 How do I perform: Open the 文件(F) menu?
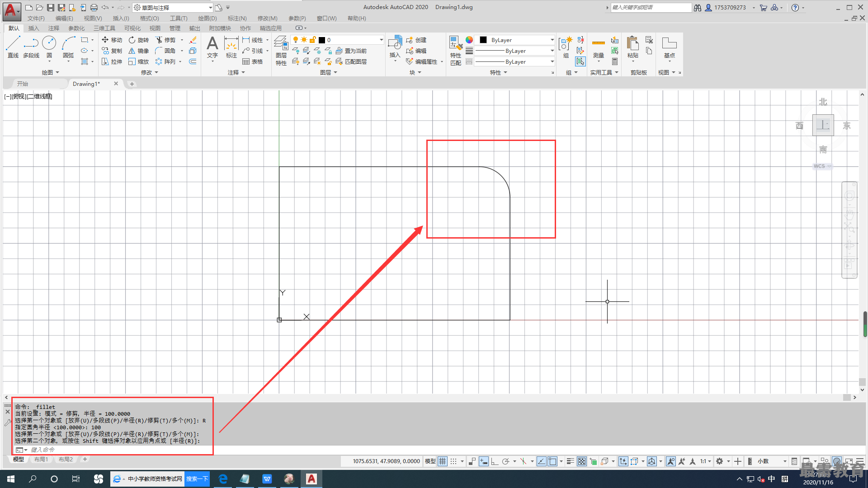click(x=36, y=19)
